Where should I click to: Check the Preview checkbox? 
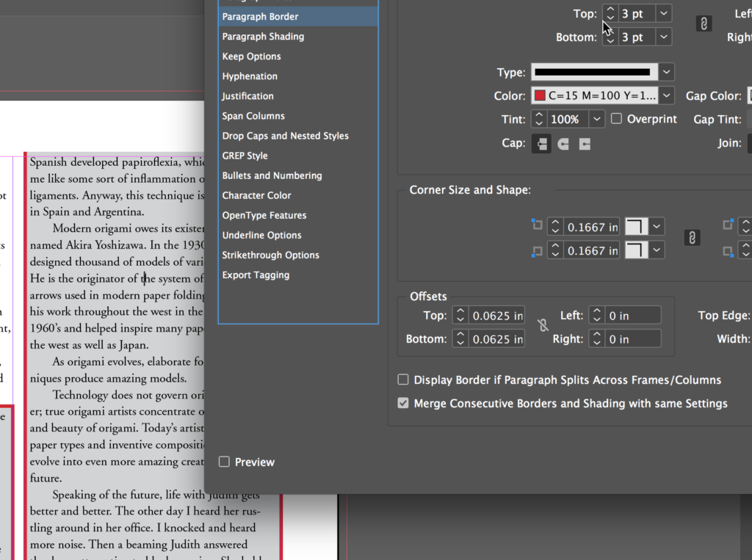tap(224, 462)
